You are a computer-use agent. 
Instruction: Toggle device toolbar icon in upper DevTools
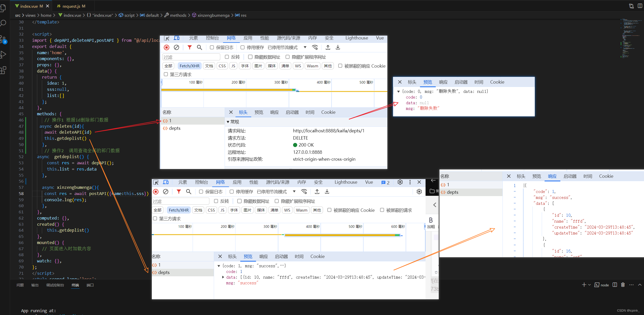pyautogui.click(x=177, y=38)
